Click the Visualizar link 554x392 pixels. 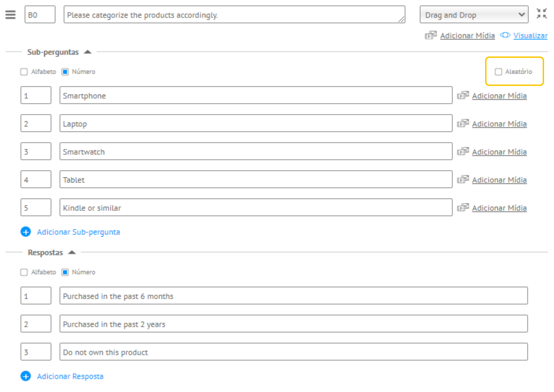click(530, 36)
